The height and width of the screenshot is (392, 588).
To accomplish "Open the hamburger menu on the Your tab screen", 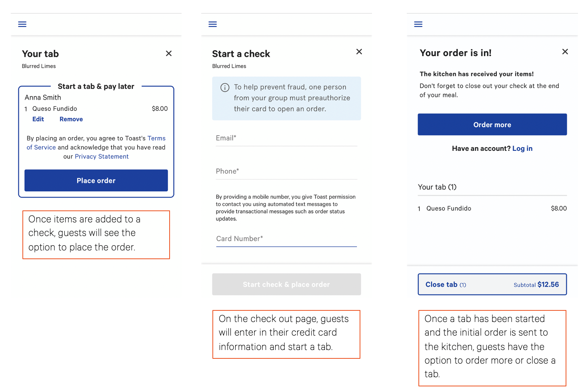I will 22,24.
